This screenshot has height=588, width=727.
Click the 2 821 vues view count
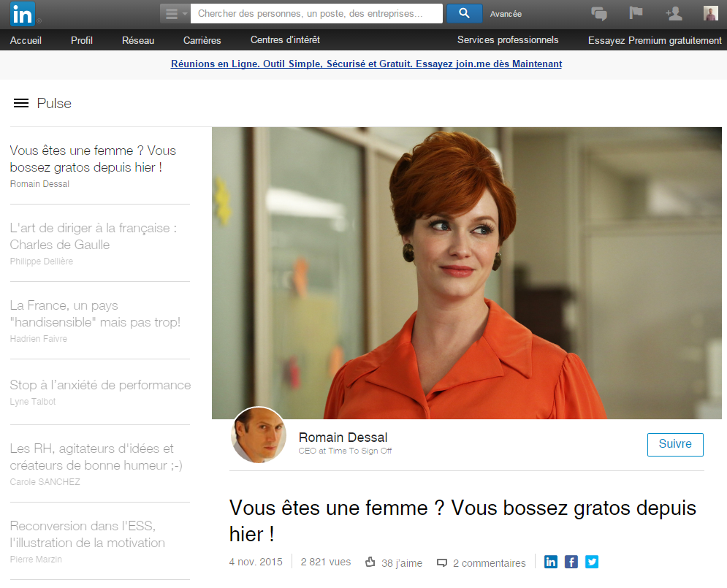(325, 562)
